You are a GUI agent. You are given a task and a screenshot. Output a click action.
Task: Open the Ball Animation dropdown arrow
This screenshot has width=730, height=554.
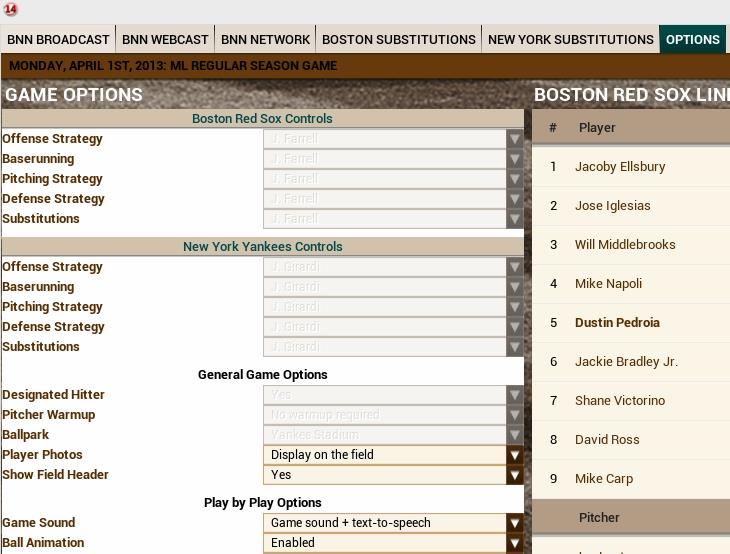pyautogui.click(x=515, y=543)
